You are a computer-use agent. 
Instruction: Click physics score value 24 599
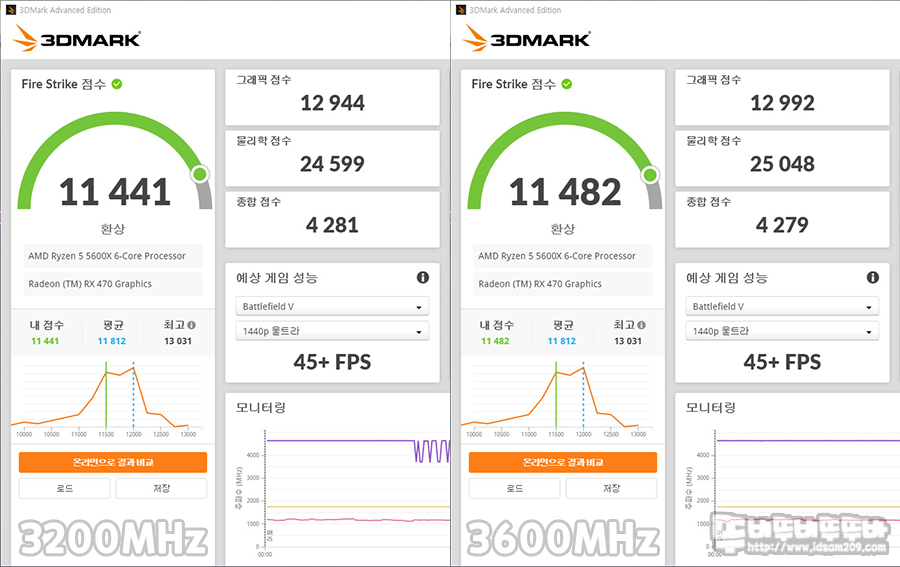coord(332,164)
